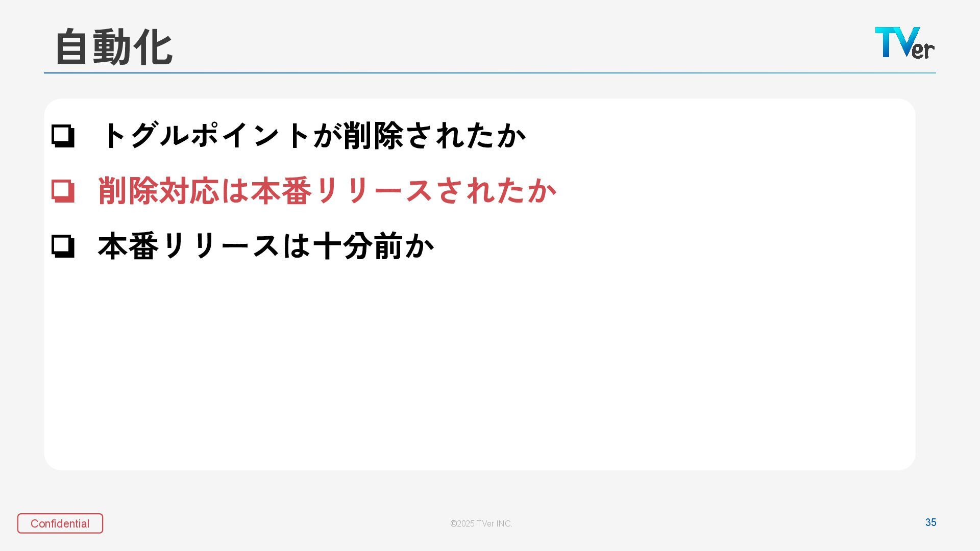This screenshot has height=551, width=980.
Task: Check the box beside 本番リリースは十分前か
Action: (x=63, y=246)
